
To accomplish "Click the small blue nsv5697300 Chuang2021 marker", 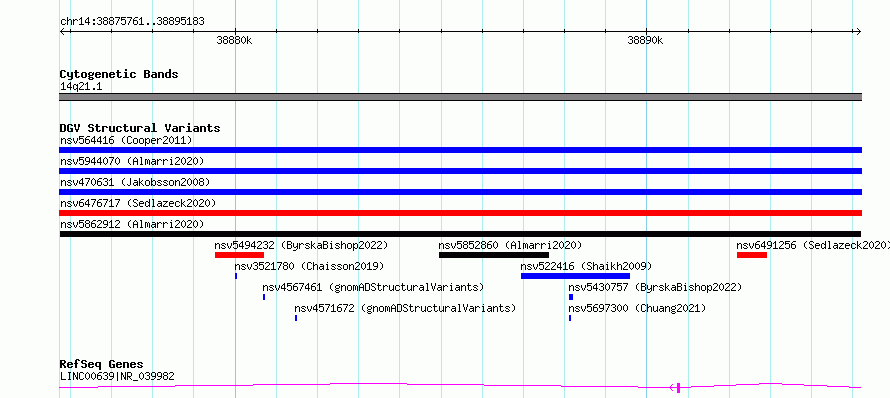I will [x=570, y=318].
